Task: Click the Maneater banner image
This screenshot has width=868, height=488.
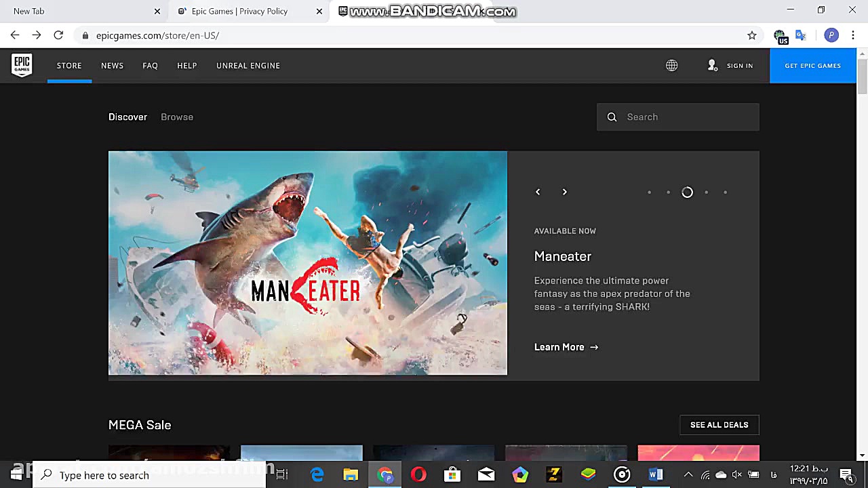Action: tap(308, 263)
